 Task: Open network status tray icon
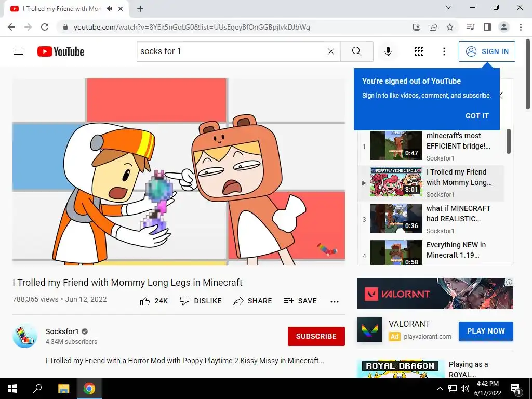[x=453, y=389]
